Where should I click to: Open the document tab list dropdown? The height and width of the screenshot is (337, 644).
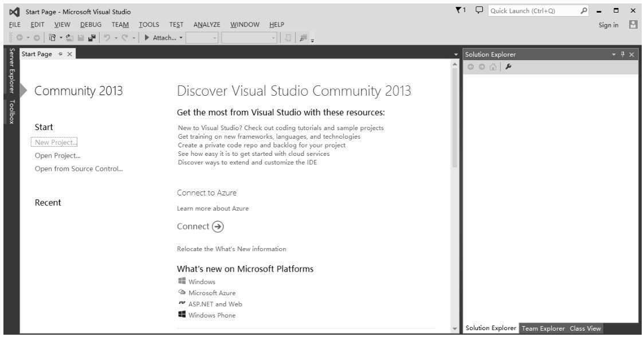[x=455, y=54]
